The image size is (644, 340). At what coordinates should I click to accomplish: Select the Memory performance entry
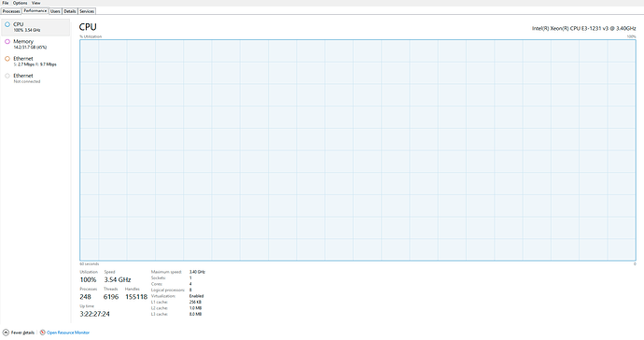click(x=35, y=44)
